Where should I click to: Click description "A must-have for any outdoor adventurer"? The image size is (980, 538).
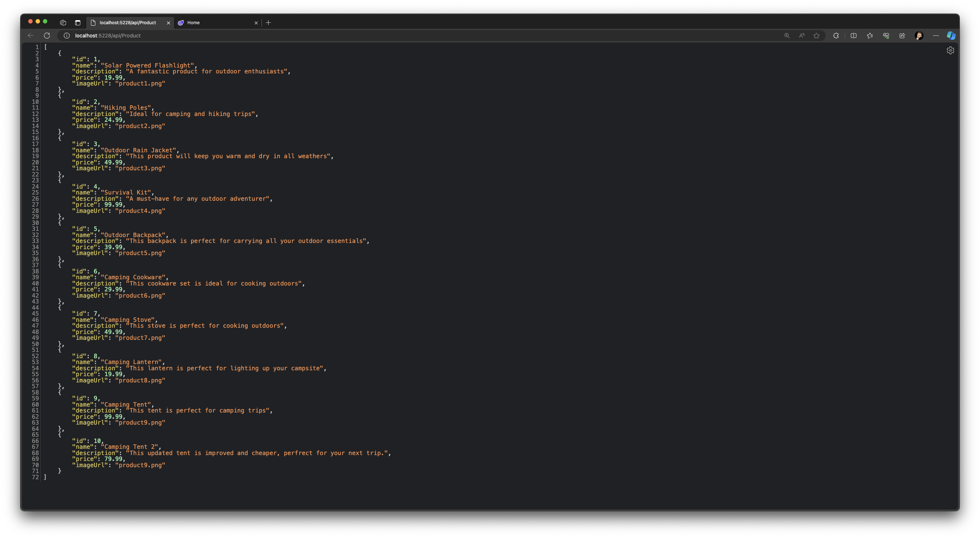(198, 199)
